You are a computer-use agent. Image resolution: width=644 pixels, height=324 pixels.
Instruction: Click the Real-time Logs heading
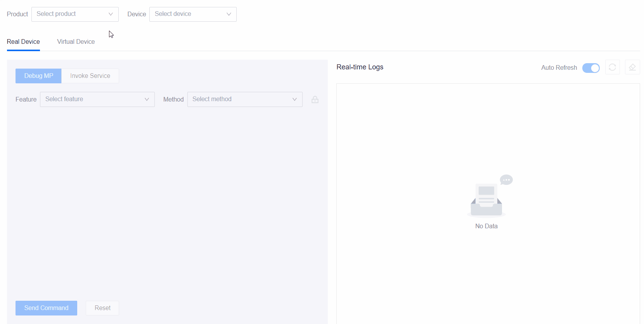360,67
